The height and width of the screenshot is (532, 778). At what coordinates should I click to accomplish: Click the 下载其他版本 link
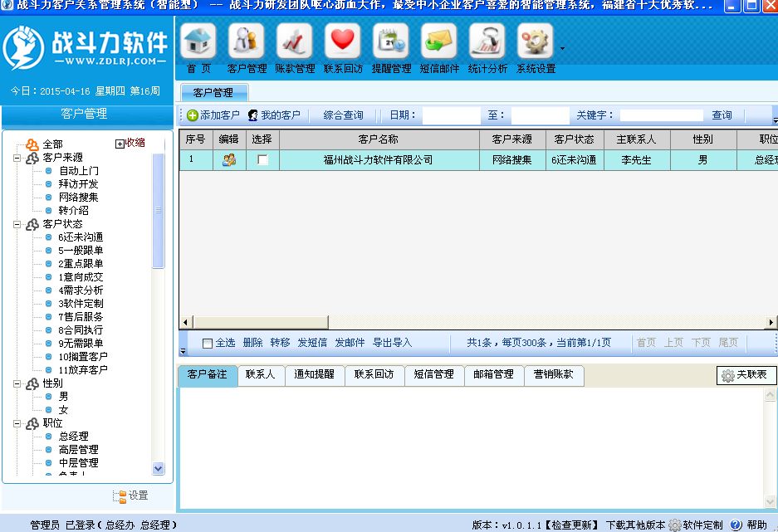click(635, 525)
